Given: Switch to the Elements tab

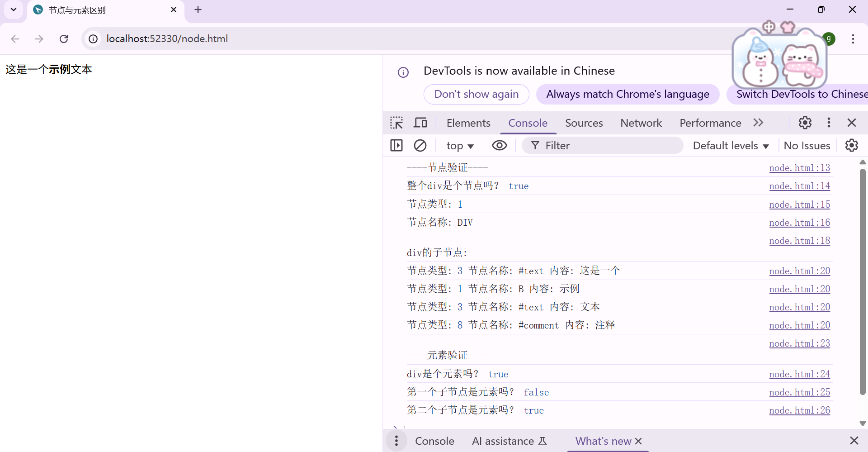Looking at the screenshot, I should [x=468, y=123].
